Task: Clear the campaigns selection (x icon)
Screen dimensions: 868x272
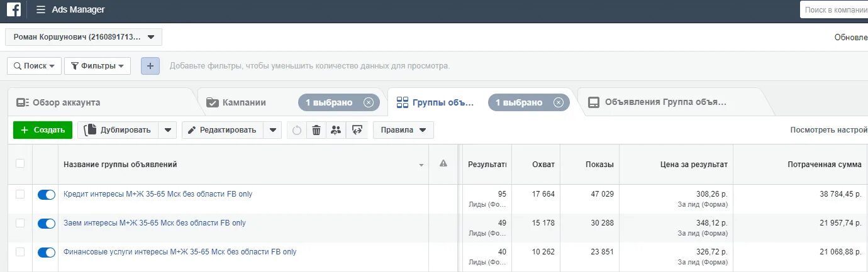Action: (x=369, y=102)
